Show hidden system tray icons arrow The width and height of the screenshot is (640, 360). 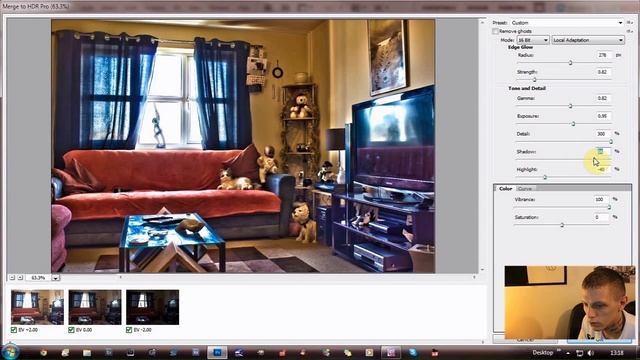point(568,353)
